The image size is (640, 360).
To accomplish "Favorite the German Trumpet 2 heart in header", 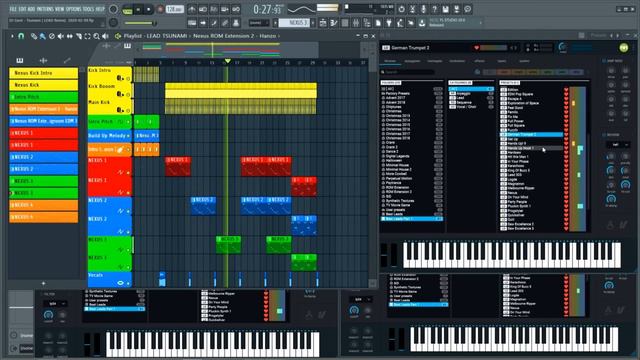I will click(x=476, y=48).
